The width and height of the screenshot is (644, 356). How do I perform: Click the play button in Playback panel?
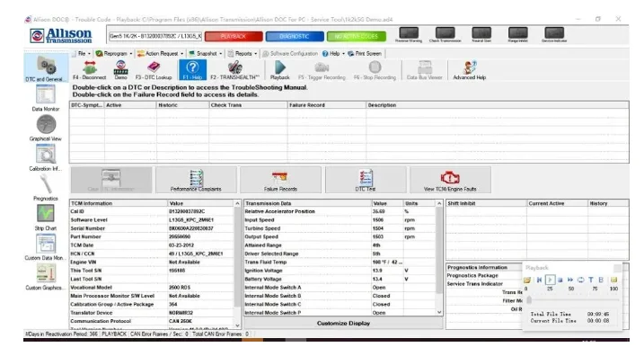(550, 280)
